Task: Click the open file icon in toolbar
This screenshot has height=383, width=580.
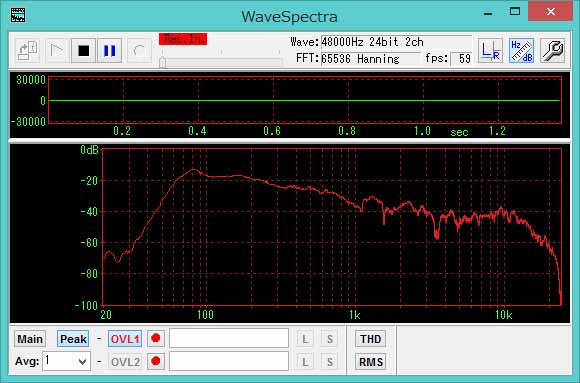Action: [27, 51]
